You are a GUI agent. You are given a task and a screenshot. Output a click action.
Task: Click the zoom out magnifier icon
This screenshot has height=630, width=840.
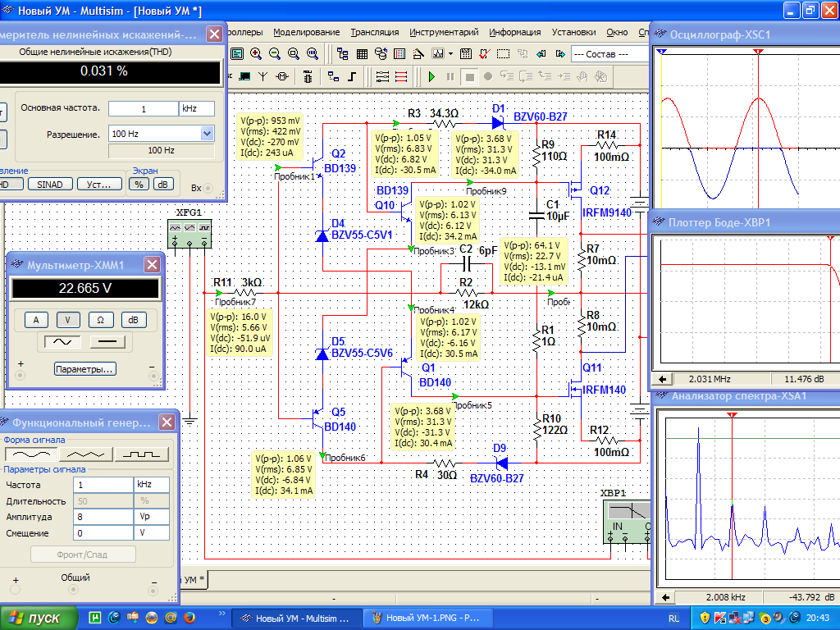[x=274, y=54]
